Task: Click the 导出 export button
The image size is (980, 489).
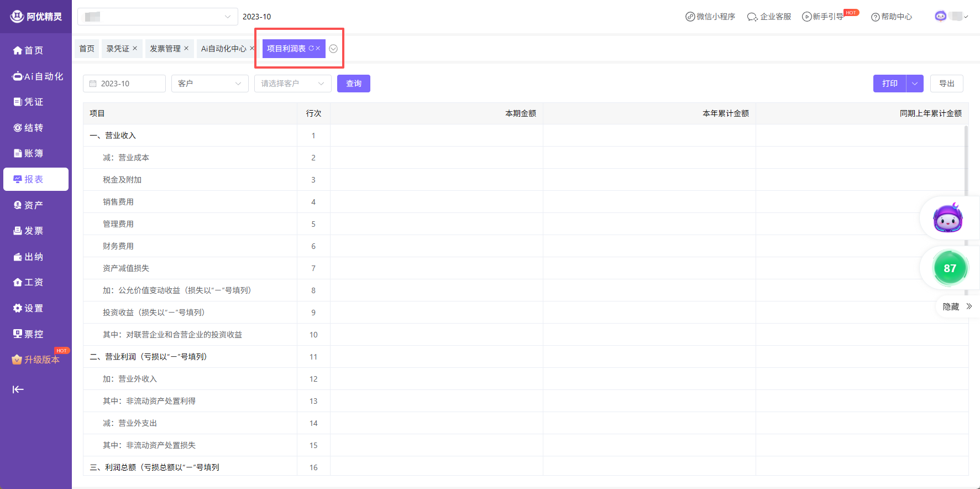Action: point(946,84)
